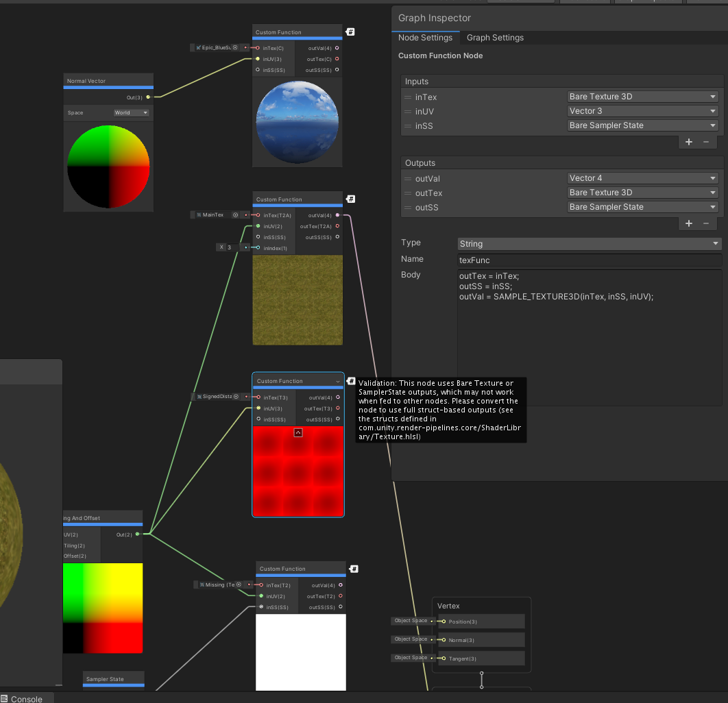
Task: Click the Console icon in the bottom bar
Action: [4, 698]
